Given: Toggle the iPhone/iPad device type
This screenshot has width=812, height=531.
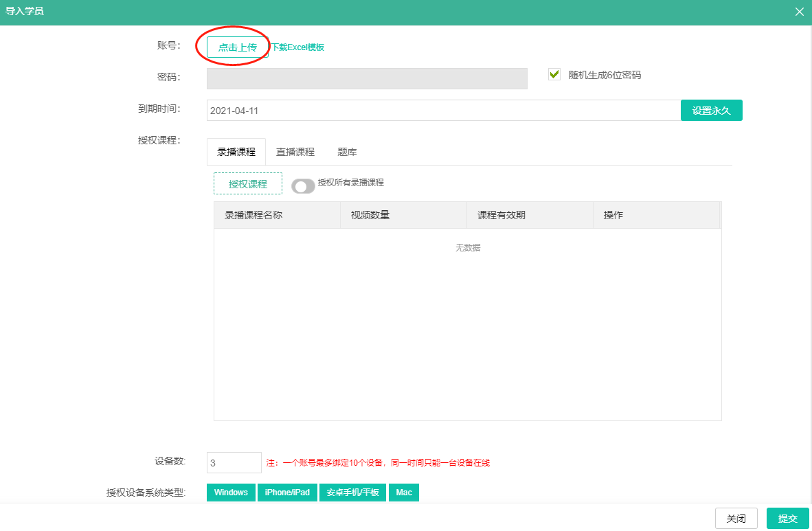Looking at the screenshot, I should [287, 493].
